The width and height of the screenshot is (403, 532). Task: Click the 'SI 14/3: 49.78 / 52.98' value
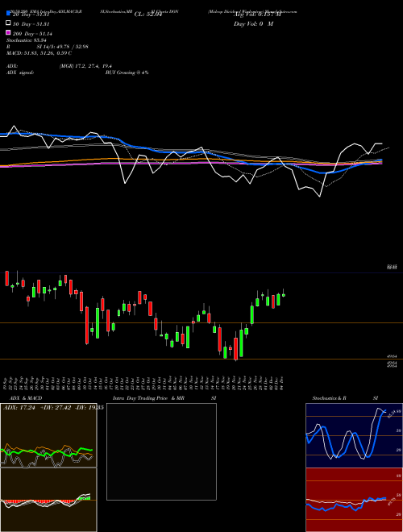point(62,47)
